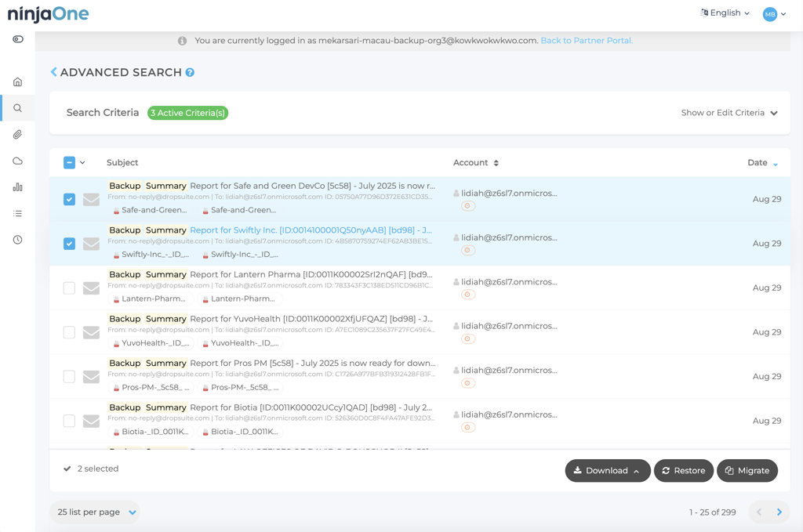
Task: Check the Lantern Pharma email checkbox
Action: (x=69, y=288)
